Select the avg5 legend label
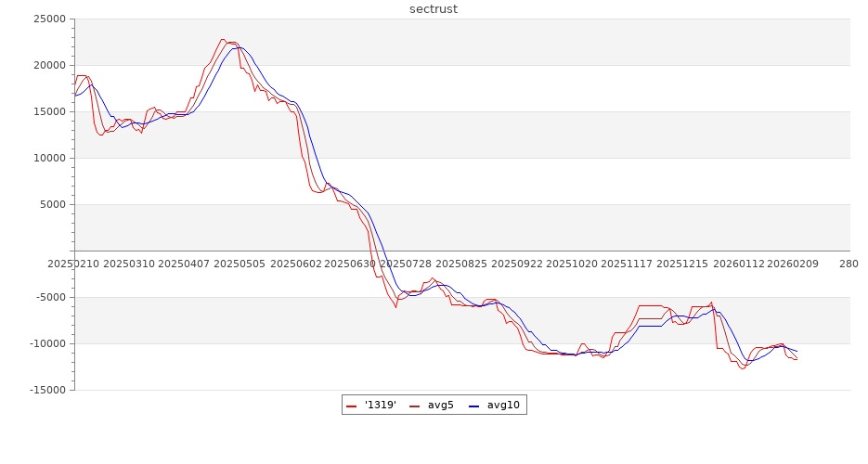 [x=441, y=405]
